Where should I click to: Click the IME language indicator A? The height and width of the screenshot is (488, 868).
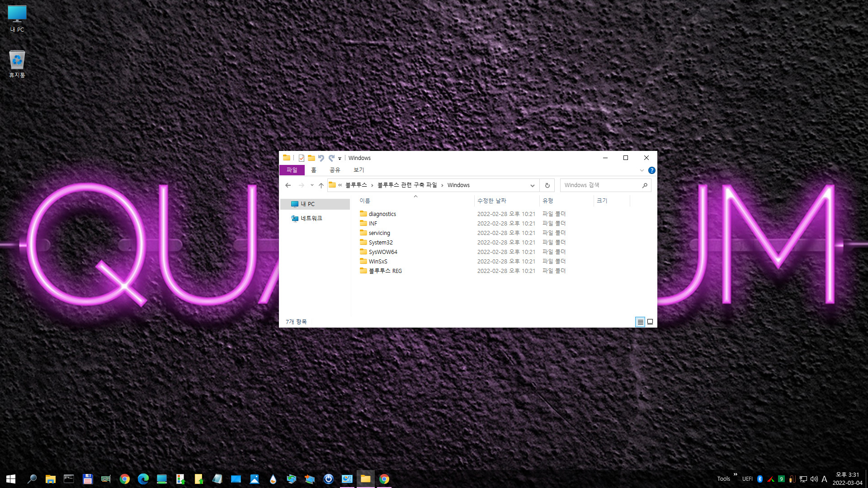click(x=824, y=479)
